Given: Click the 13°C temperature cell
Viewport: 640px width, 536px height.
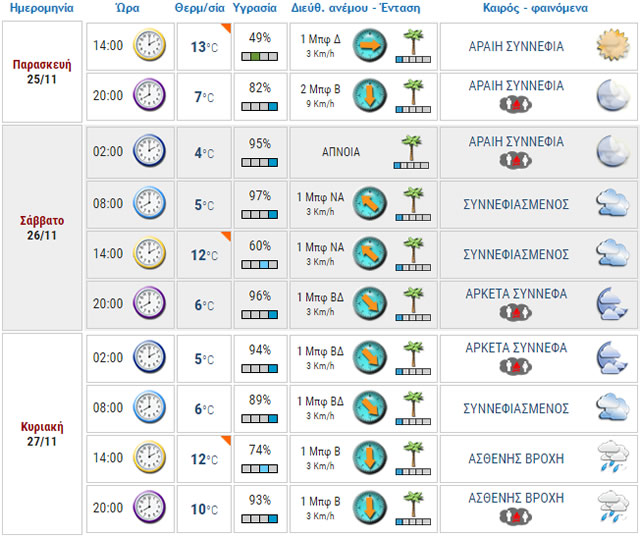Looking at the screenshot, I should point(203,47).
